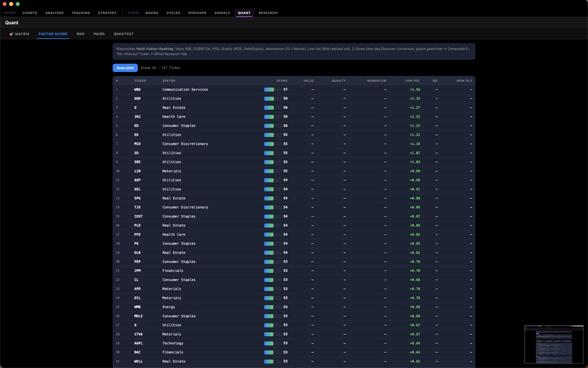
Task: Go to the Analyses section
Action: click(x=54, y=13)
